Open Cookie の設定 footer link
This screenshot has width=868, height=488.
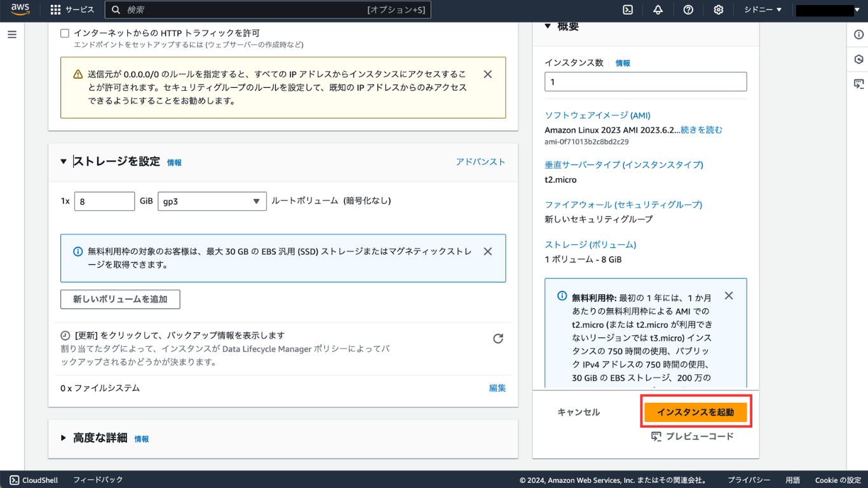coord(838,480)
